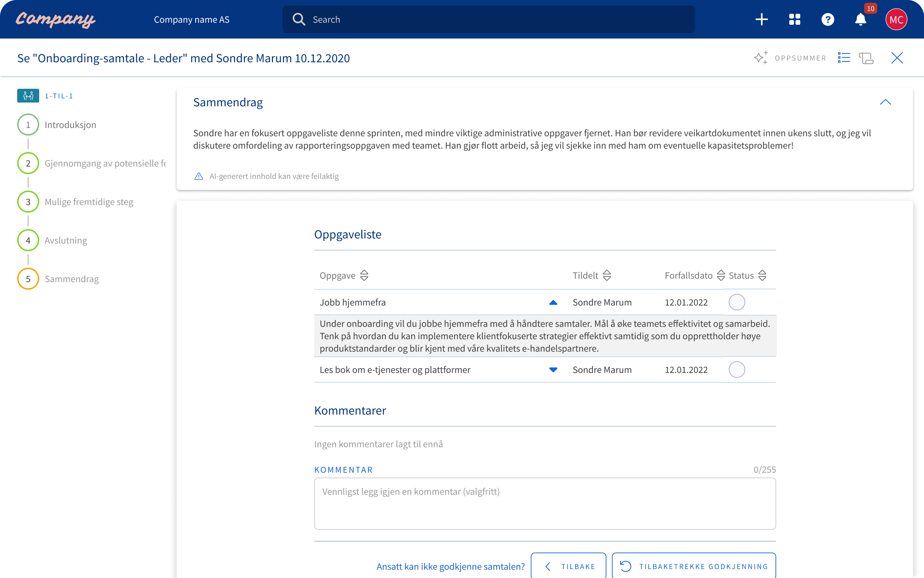924x578 pixels.
Task: Click the conversation title with Sondre Marum
Action: pos(183,58)
